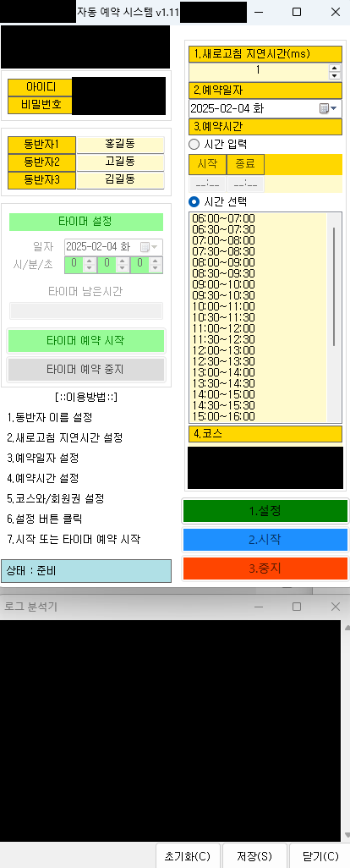Screen dimensions: 350x868
Task: Select the 시간 입력 radio button
Action: pos(194,145)
